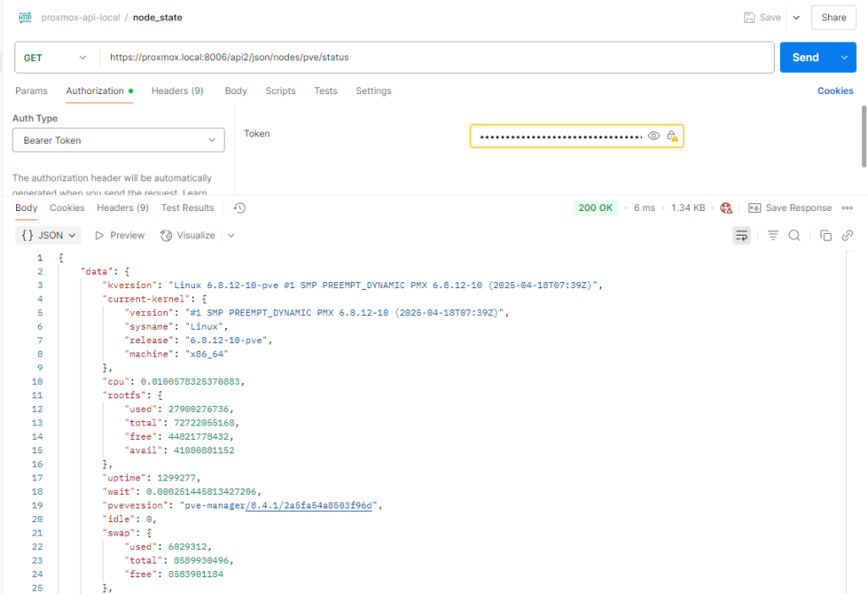Viewport: 868px width, 594px height.
Task: Click the "uptime" value 1299277
Action: tap(176, 478)
